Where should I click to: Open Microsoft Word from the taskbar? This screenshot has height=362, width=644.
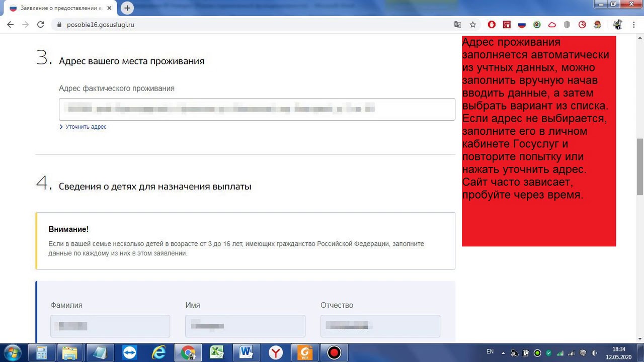246,352
